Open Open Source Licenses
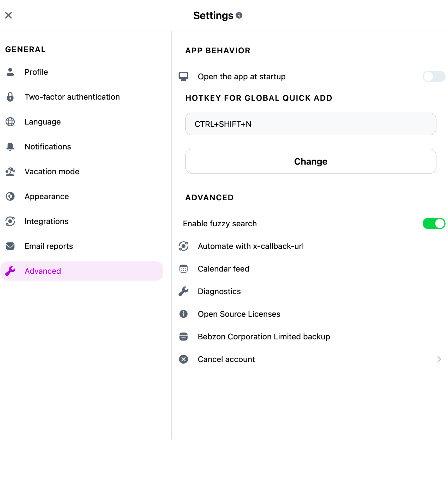 (x=239, y=314)
